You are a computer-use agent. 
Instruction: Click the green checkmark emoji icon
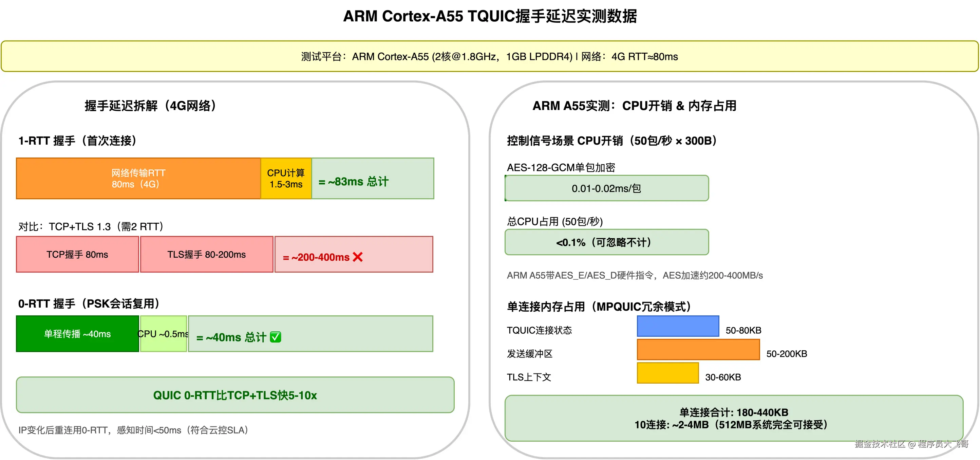tap(276, 337)
